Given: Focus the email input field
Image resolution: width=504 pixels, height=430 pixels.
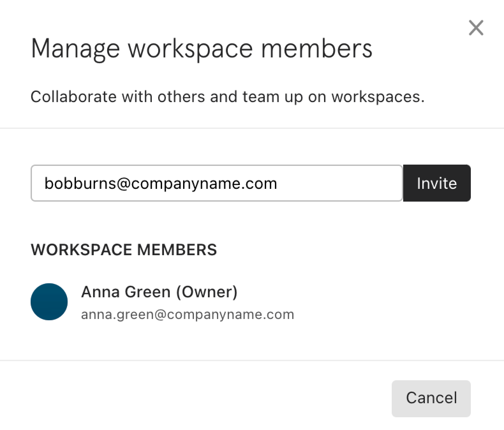Looking at the screenshot, I should (x=217, y=183).
